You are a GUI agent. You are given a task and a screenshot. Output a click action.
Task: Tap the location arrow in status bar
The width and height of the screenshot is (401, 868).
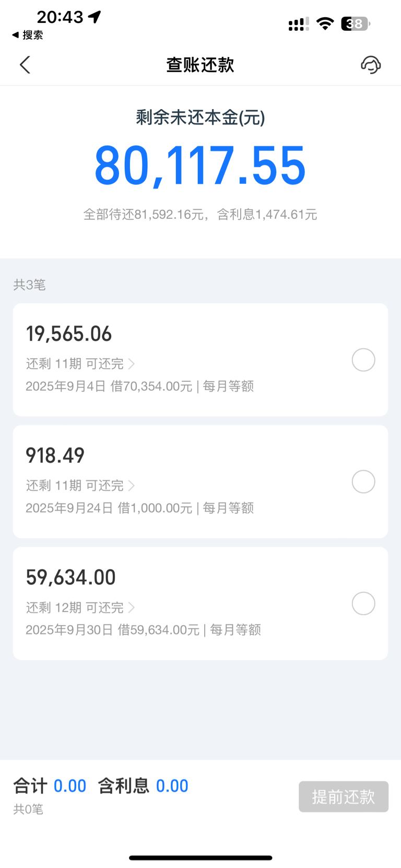95,17
